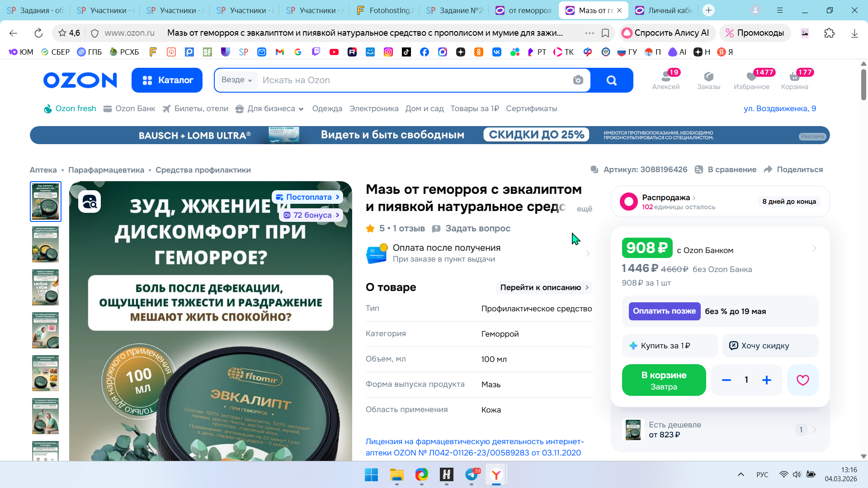Screen dimensions: 868x488
Task: Open Избранное favorites heart icon
Action: click(751, 80)
